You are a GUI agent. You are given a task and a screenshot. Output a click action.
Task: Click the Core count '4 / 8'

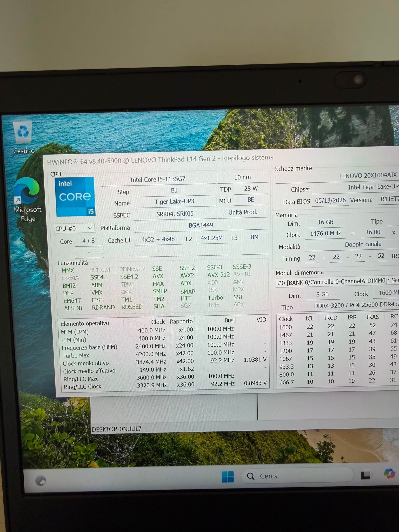pyautogui.click(x=88, y=241)
